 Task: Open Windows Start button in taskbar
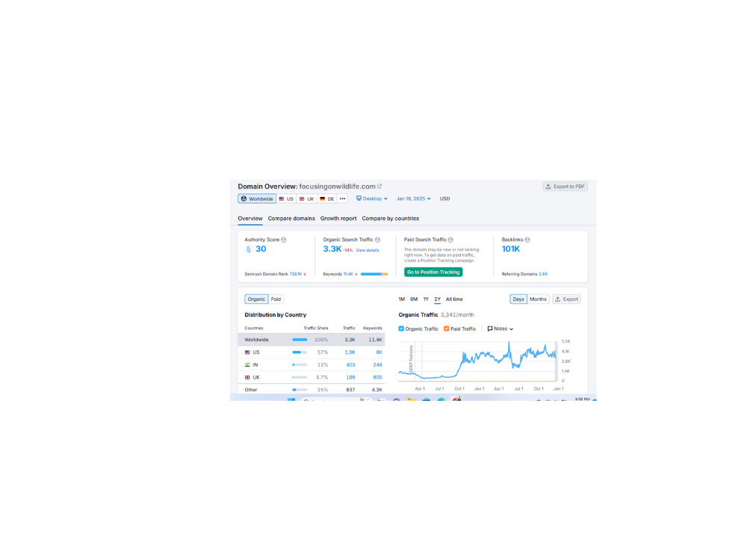coord(291,399)
